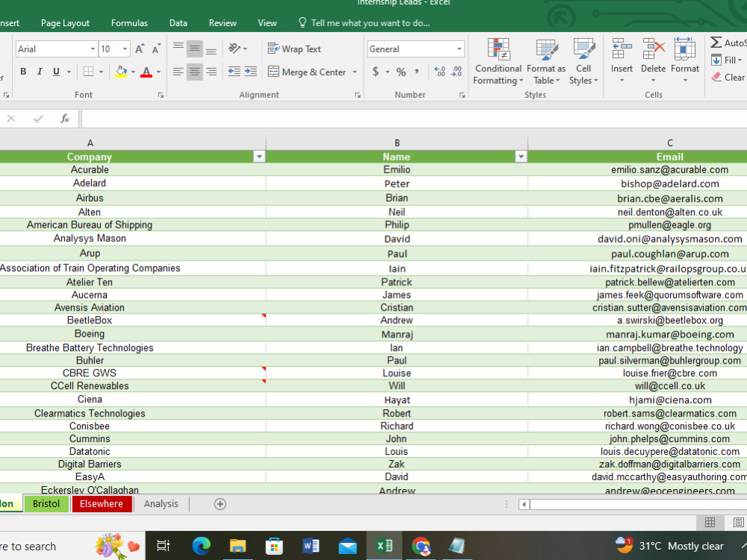The width and height of the screenshot is (747, 560).
Task: Open Microsoft Edge from taskbar
Action: (x=201, y=546)
